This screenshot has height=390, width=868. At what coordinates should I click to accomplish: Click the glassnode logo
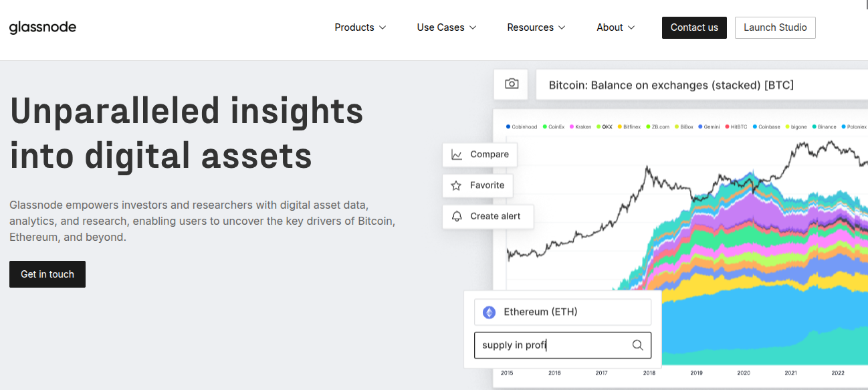tap(43, 27)
